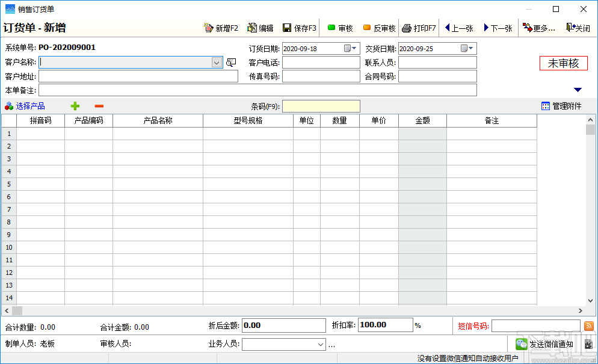Print the order with 打印F7
598x364 pixels.
[x=419, y=28]
